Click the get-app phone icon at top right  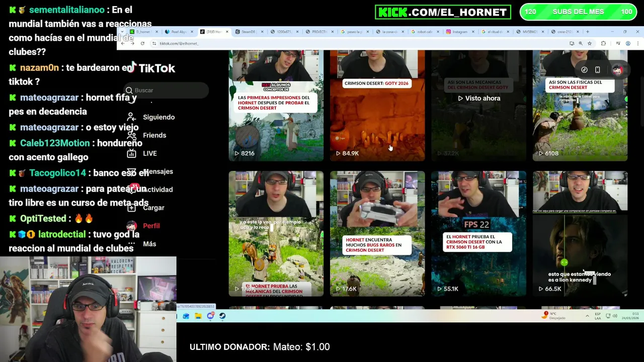597,70
